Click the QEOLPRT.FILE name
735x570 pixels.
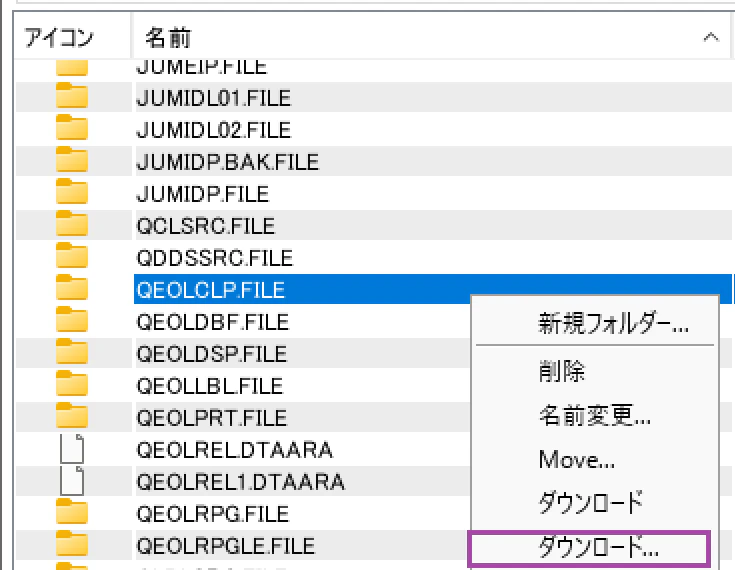click(212, 417)
